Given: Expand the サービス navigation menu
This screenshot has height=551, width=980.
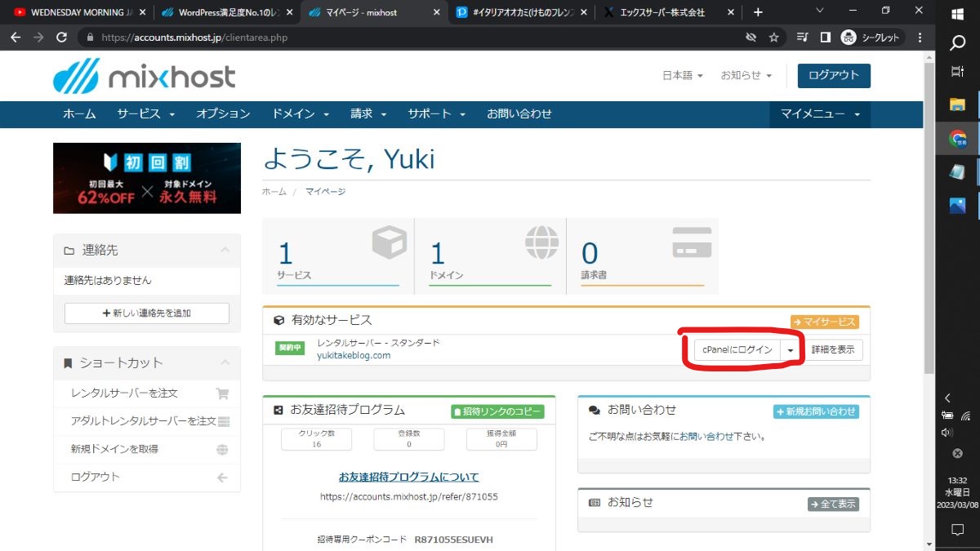Looking at the screenshot, I should click(145, 114).
